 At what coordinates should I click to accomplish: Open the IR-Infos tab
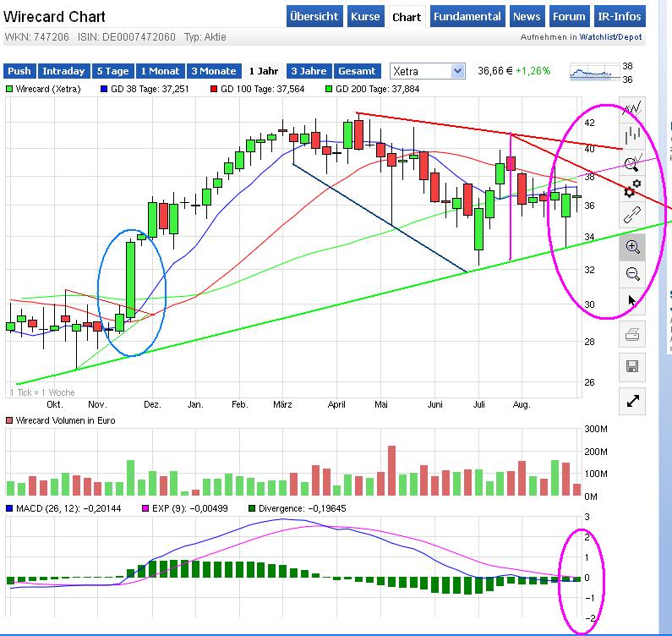click(x=620, y=16)
